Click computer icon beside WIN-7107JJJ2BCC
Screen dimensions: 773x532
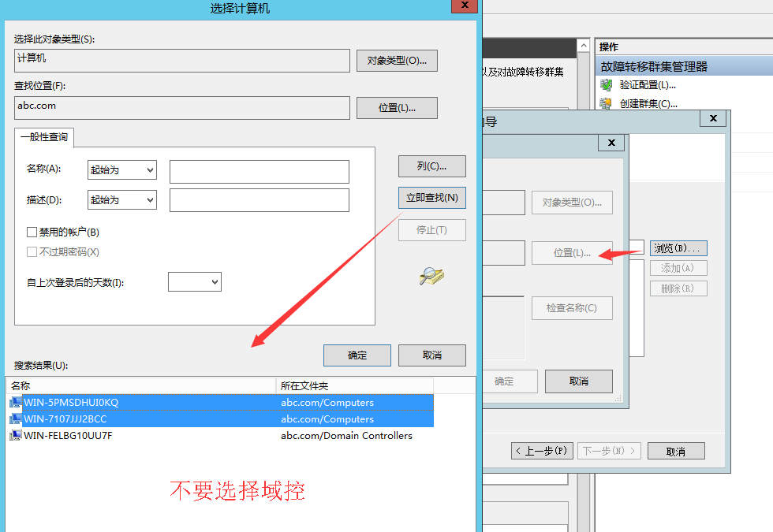point(16,419)
